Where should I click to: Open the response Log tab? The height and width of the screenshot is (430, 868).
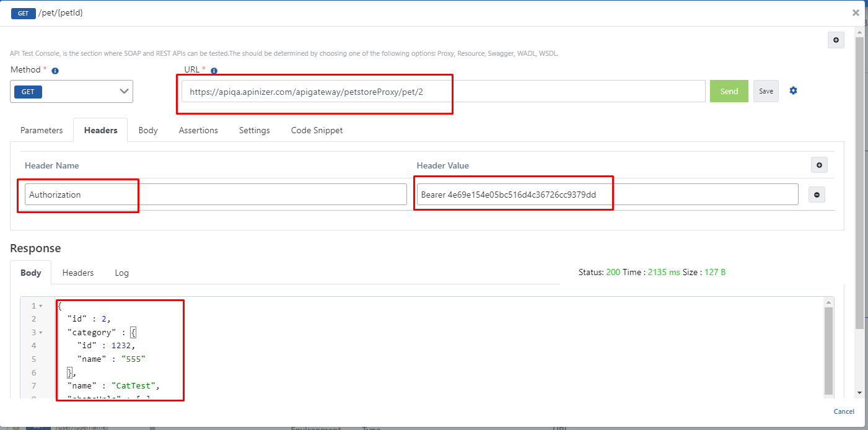[x=121, y=273]
